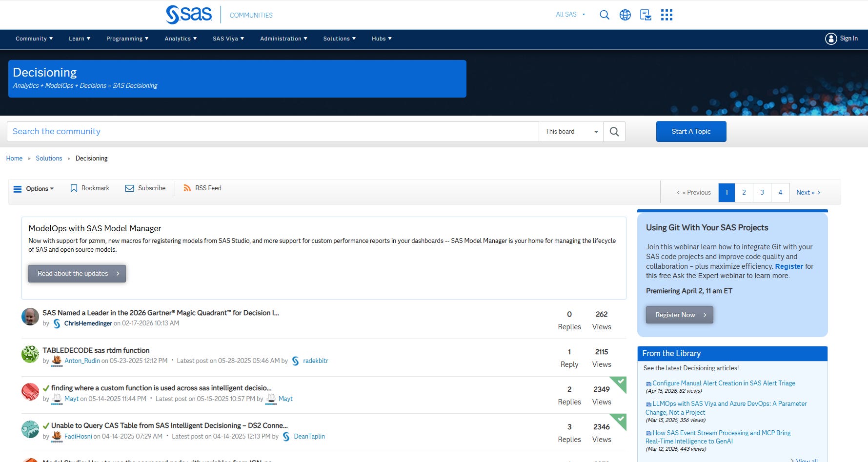Click the Options hamburger icon
The image size is (868, 462).
click(x=18, y=189)
